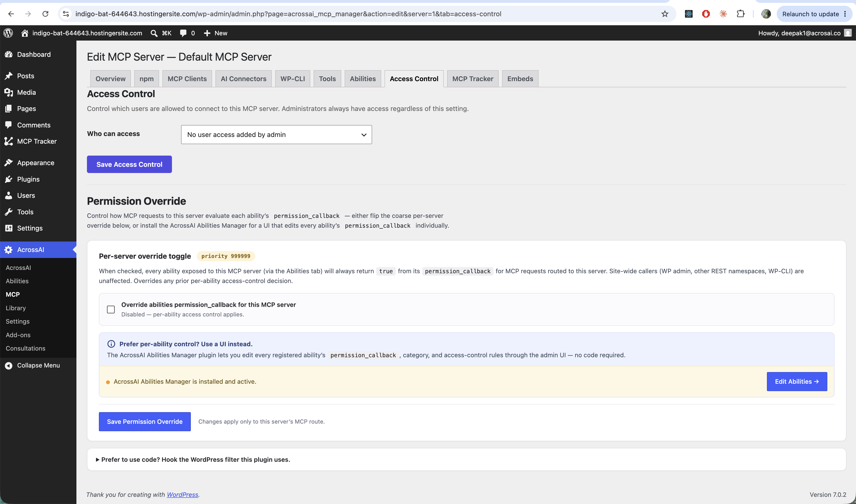Open the red shield blocker extension

click(x=706, y=14)
